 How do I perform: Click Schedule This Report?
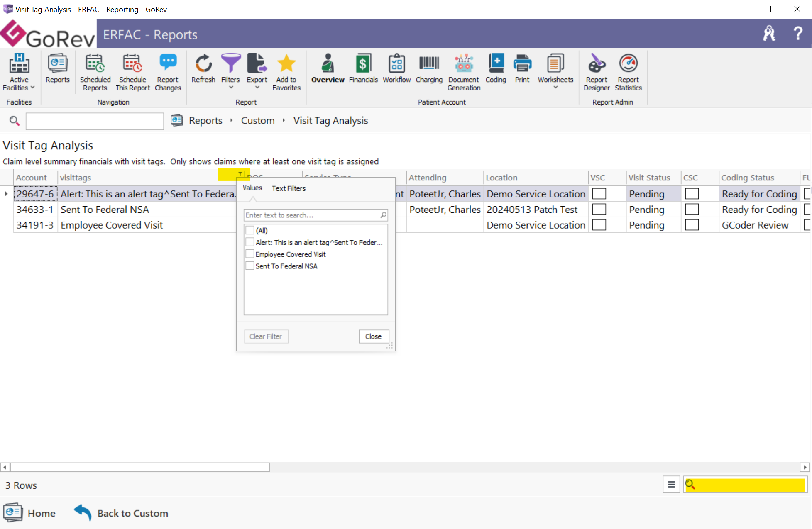(133, 73)
